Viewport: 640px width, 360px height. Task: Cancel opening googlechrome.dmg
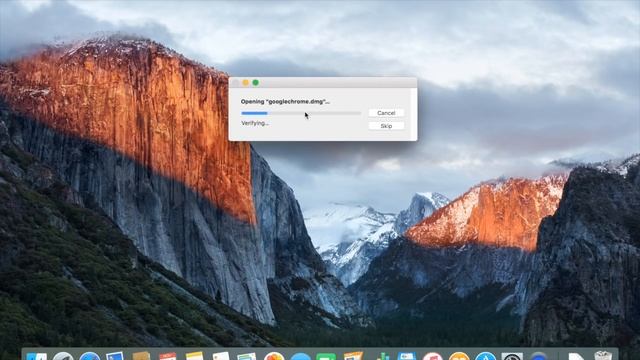(x=386, y=113)
